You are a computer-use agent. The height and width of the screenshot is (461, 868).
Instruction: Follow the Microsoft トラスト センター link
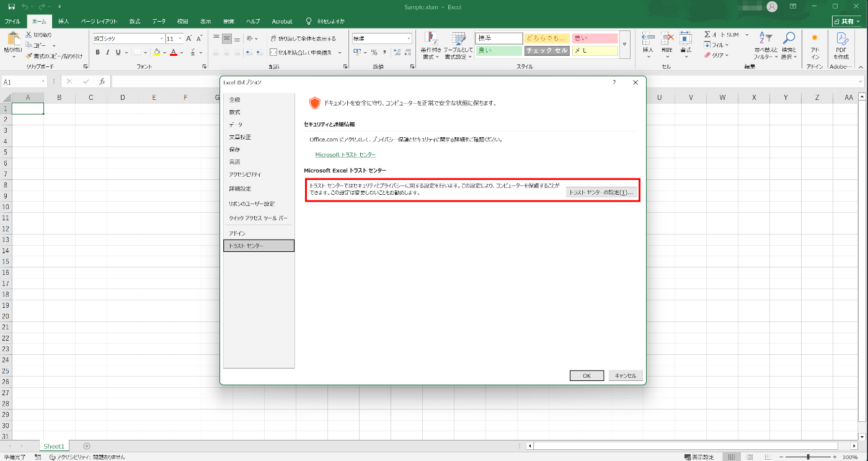click(x=345, y=154)
